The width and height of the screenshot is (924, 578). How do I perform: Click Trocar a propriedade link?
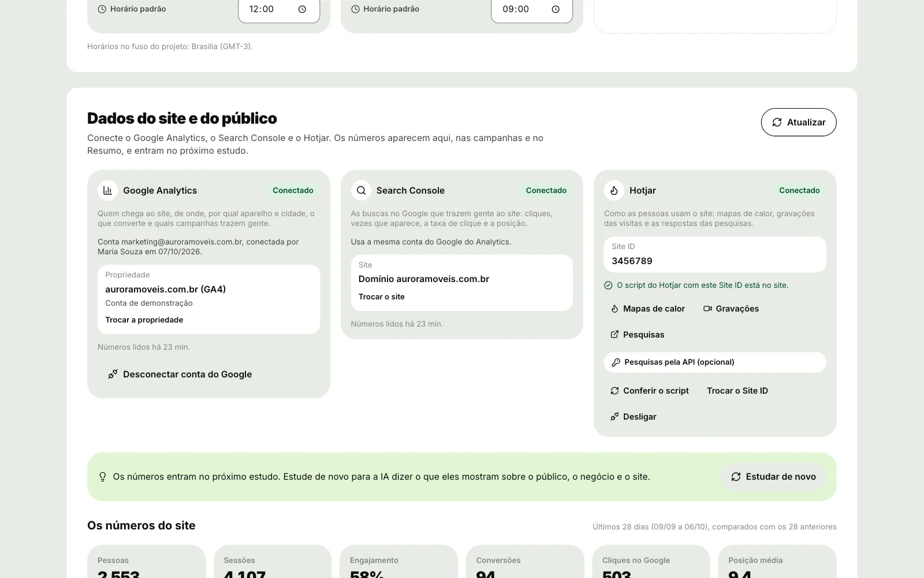click(144, 320)
